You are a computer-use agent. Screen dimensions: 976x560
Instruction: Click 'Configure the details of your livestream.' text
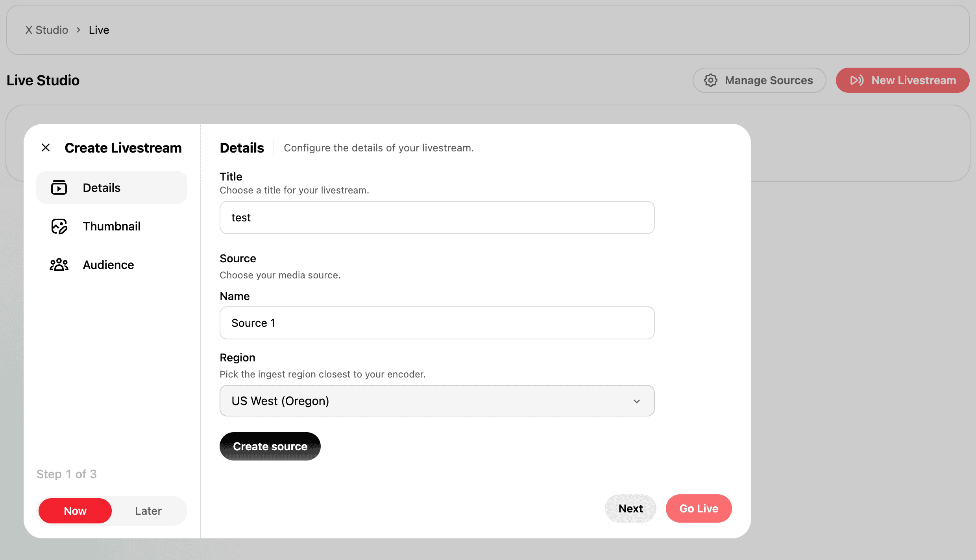379,148
